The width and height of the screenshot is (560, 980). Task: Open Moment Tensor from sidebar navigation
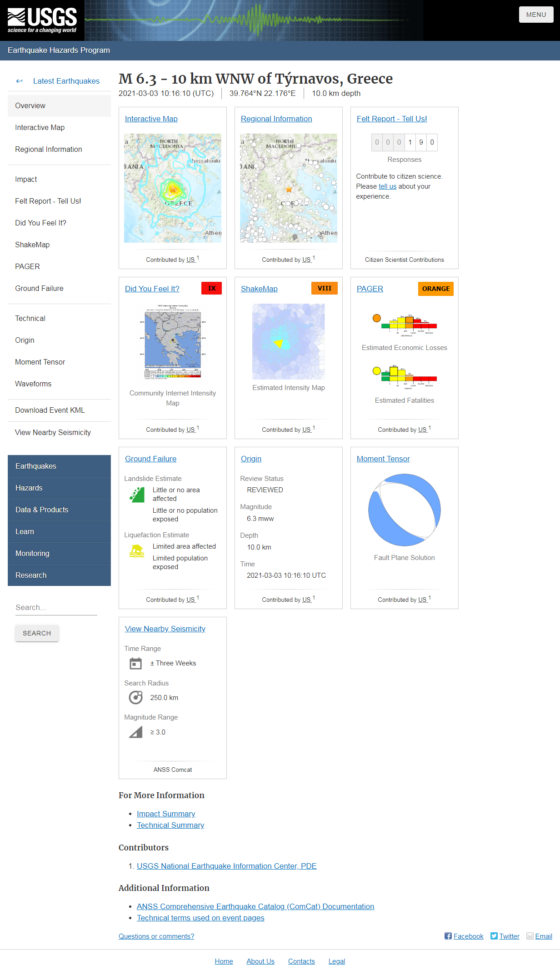(40, 362)
